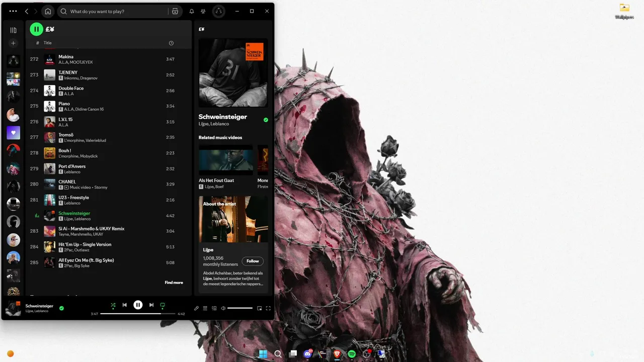This screenshot has width=644, height=362.
Task: Open the user profile avatar menu
Action: point(218,11)
